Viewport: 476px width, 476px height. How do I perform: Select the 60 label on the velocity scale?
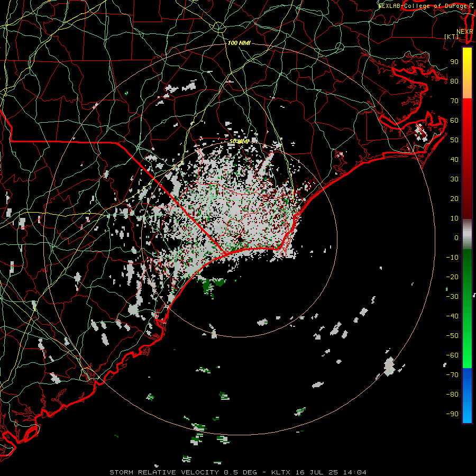click(454, 120)
